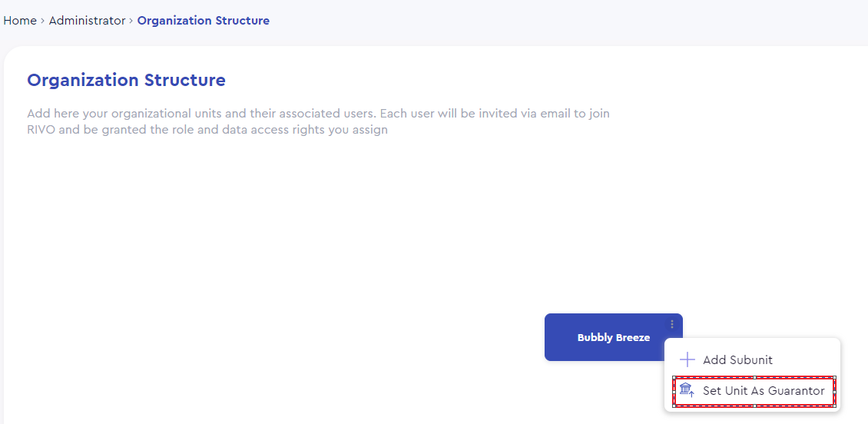Select the Bubbly Breeze unit card
Image resolution: width=868 pixels, height=424 pixels.
coord(613,337)
